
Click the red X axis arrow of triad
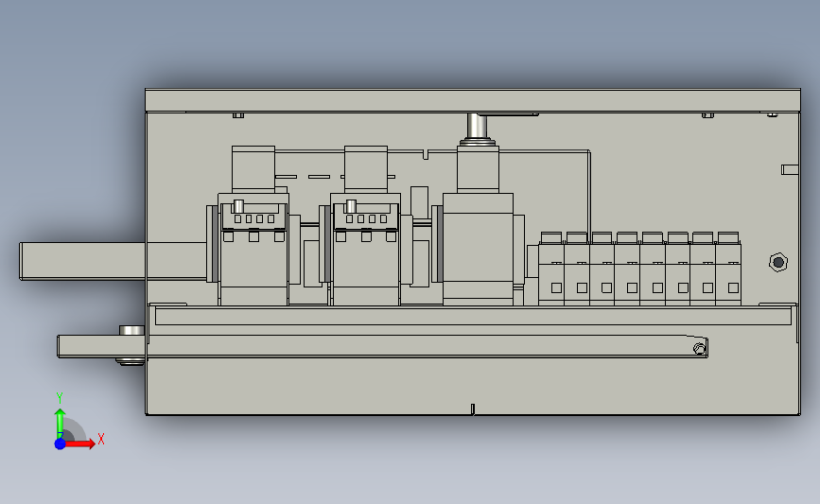[81, 443]
